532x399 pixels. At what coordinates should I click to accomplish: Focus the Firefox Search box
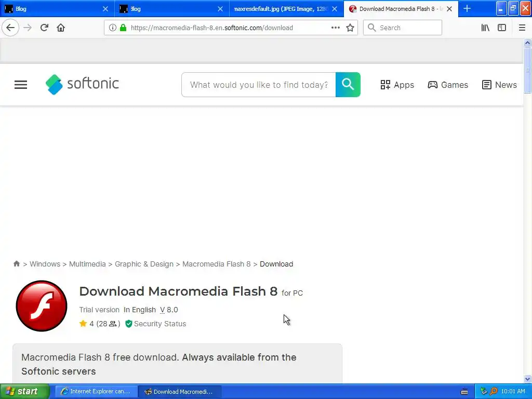tap(403, 28)
